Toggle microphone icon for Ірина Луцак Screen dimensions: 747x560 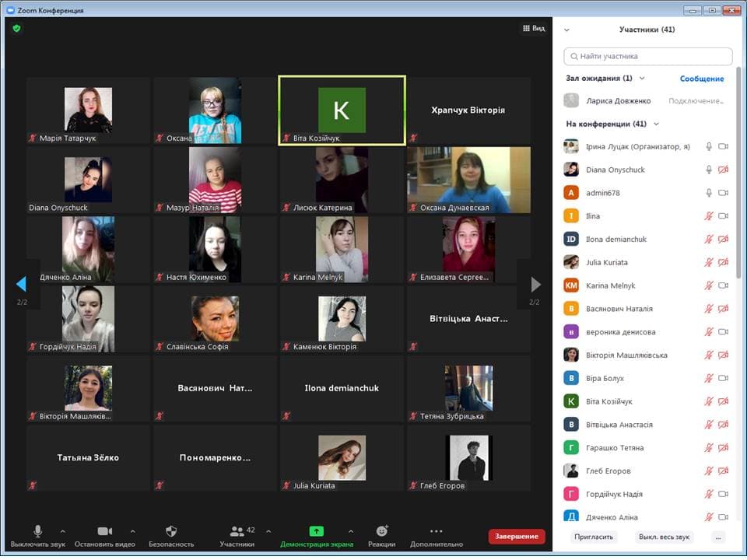708,147
